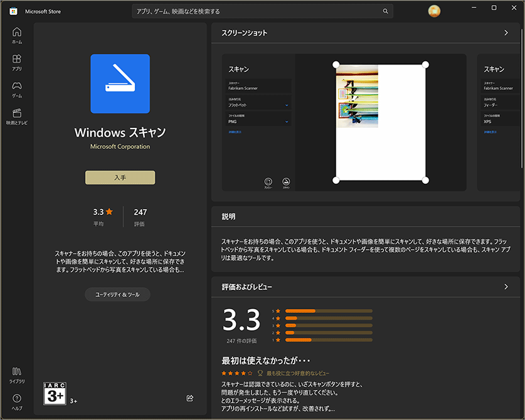Click the vertical scrollbar on right
This screenshot has height=420, width=525.
[522, 98]
